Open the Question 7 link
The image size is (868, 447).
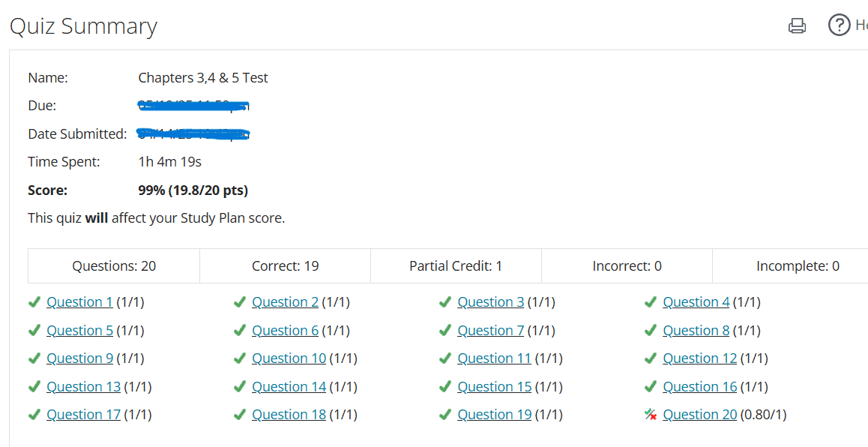(x=490, y=331)
